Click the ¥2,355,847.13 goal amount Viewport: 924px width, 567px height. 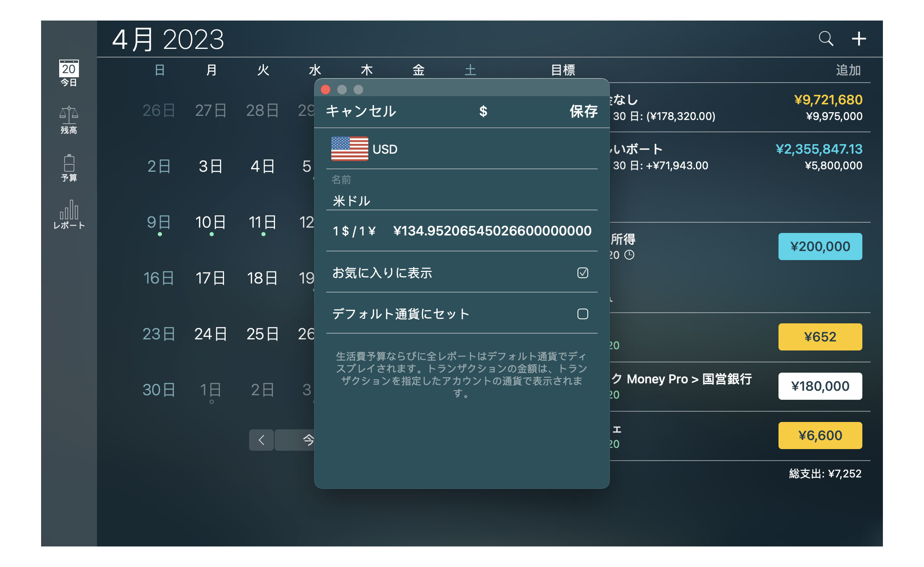(819, 149)
